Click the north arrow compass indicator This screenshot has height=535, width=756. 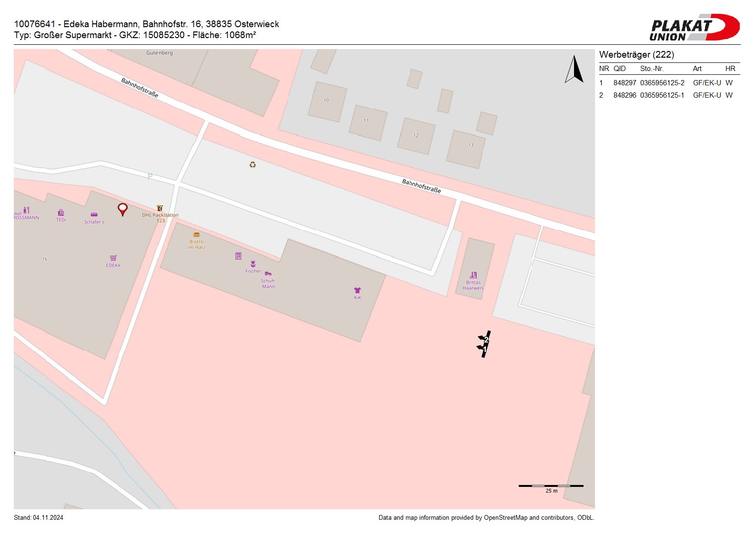pos(575,70)
